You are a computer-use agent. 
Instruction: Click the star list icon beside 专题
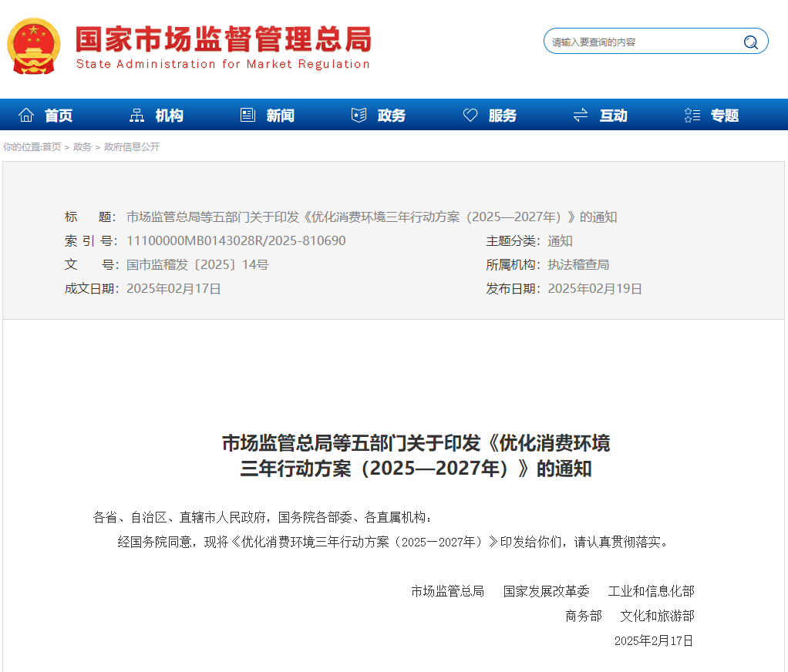tap(692, 115)
